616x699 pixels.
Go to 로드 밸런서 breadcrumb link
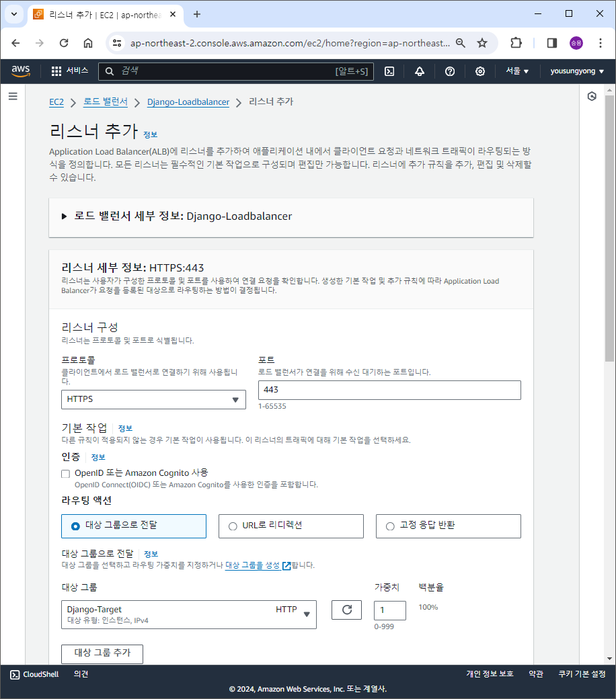[x=106, y=101]
